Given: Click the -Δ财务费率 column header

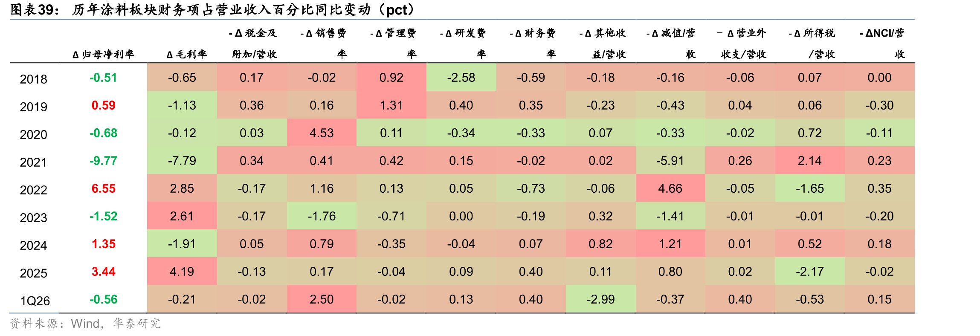Looking at the screenshot, I should [x=533, y=43].
